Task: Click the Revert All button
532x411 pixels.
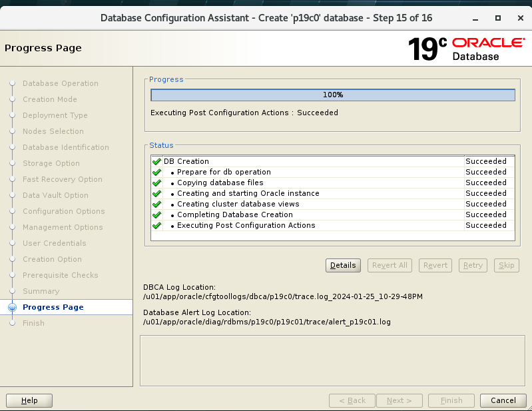Action: tap(390, 265)
